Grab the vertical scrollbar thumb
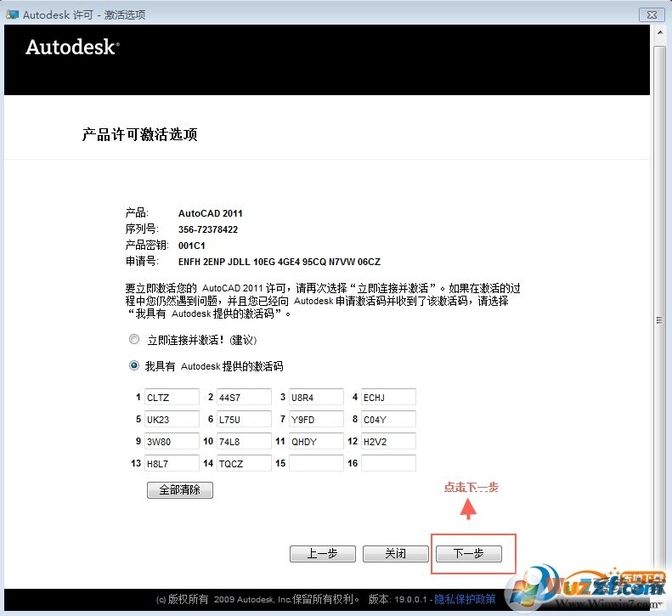672x616 pixels. (x=660, y=319)
